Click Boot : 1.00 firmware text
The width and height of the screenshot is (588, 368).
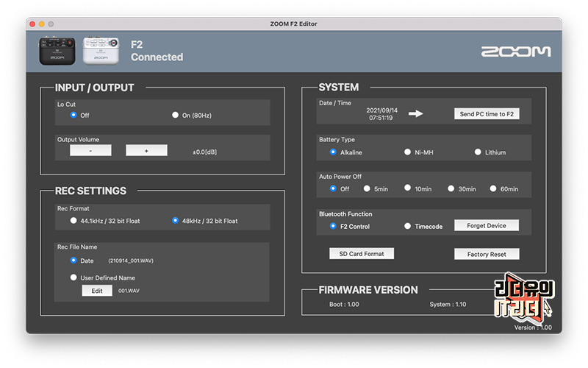(344, 304)
